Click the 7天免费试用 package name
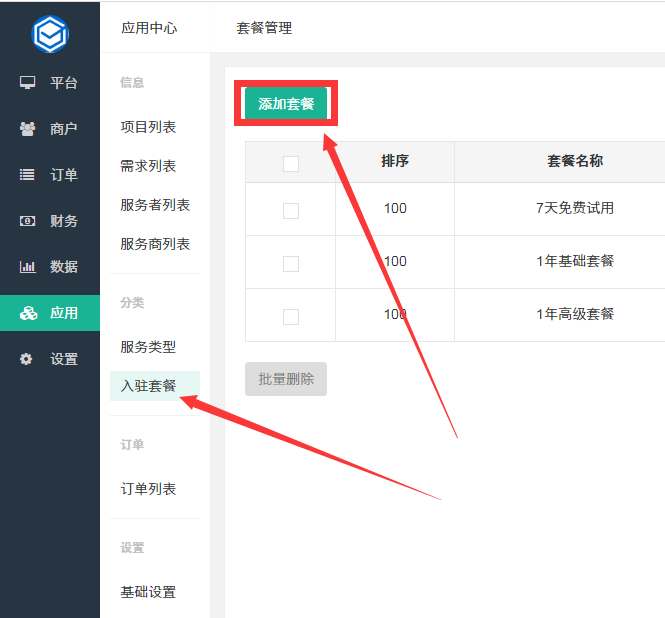The width and height of the screenshot is (665, 618). click(575, 208)
